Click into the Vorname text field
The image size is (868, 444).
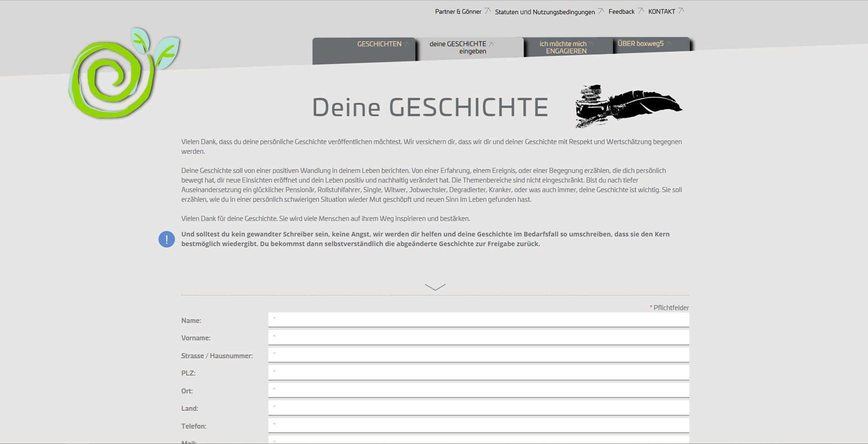point(478,337)
